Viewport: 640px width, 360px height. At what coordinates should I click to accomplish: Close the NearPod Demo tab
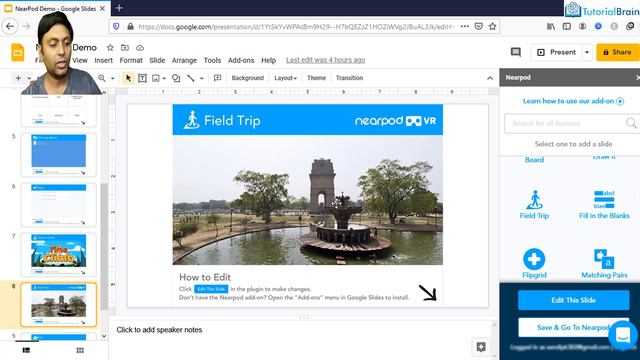[102, 8]
